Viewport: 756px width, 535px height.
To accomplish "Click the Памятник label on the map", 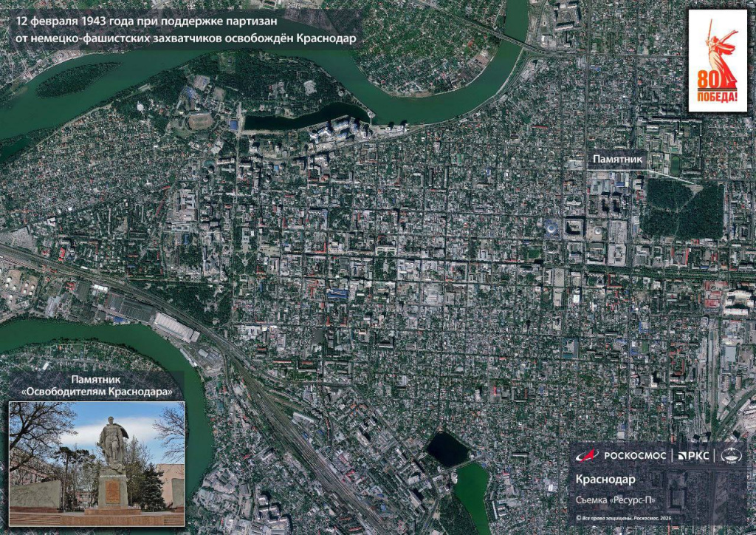I will pyautogui.click(x=618, y=159).
